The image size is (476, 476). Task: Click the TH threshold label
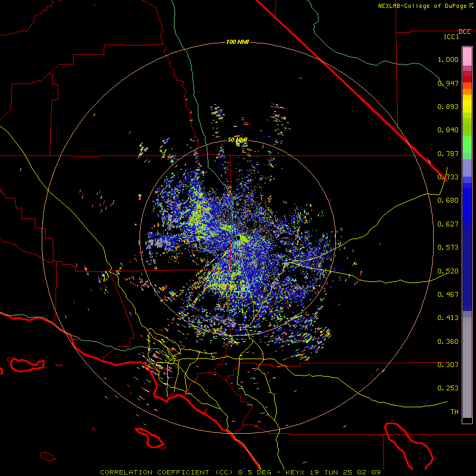click(454, 411)
